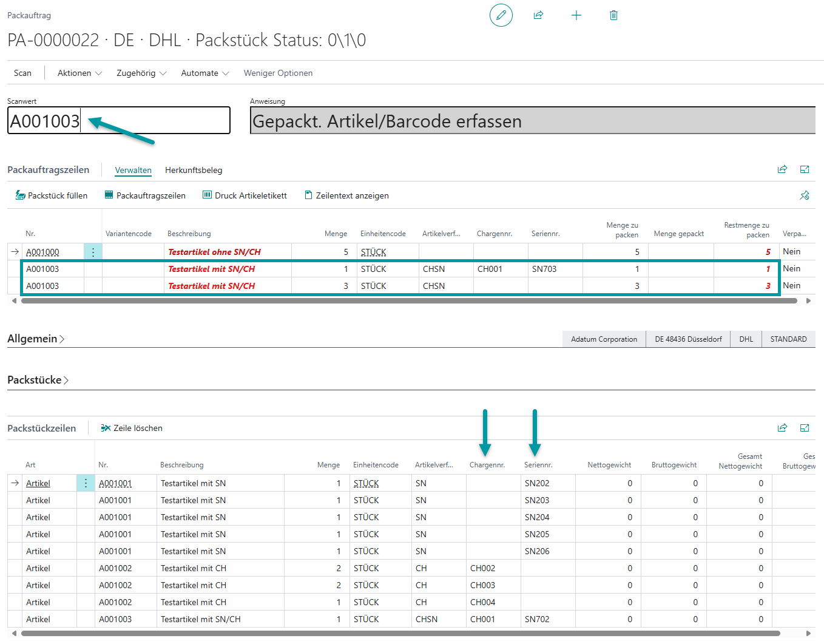The height and width of the screenshot is (644, 824).
Task: Click share icon in Packauftragszeilen section
Action: click(782, 169)
